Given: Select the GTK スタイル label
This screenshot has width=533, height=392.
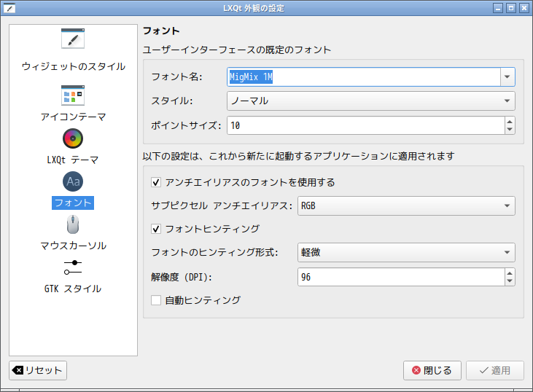Looking at the screenshot, I should point(73,289).
